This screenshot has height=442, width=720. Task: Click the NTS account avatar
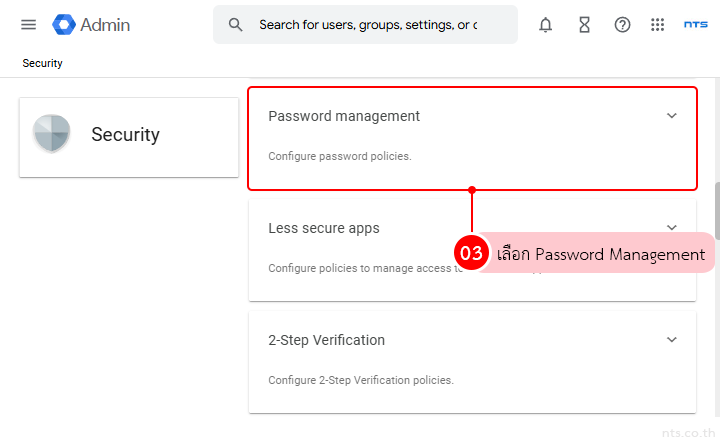coord(695,25)
